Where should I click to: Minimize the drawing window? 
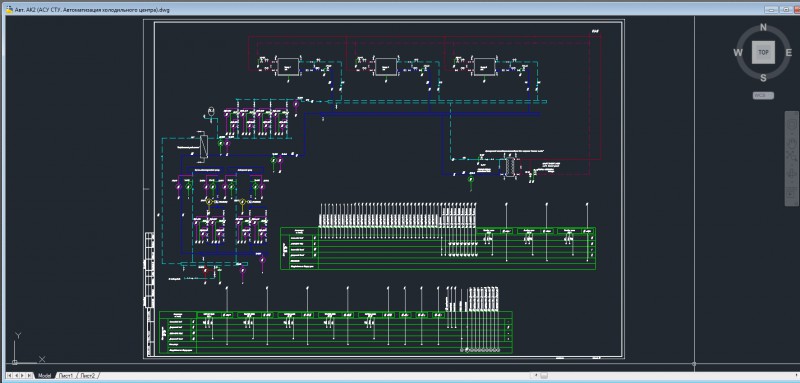[x=770, y=10]
